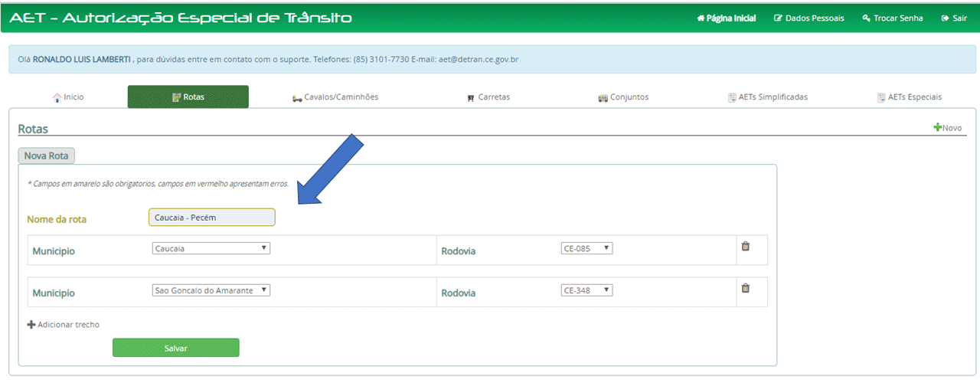980x383 pixels.
Task: Open the AETs Simplificadas tab
Action: (768, 97)
